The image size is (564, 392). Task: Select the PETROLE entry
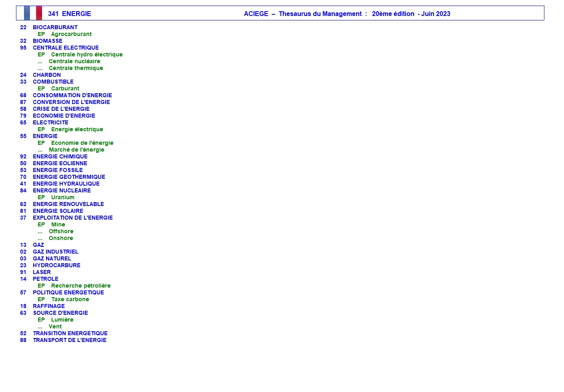pyautogui.click(x=45, y=279)
